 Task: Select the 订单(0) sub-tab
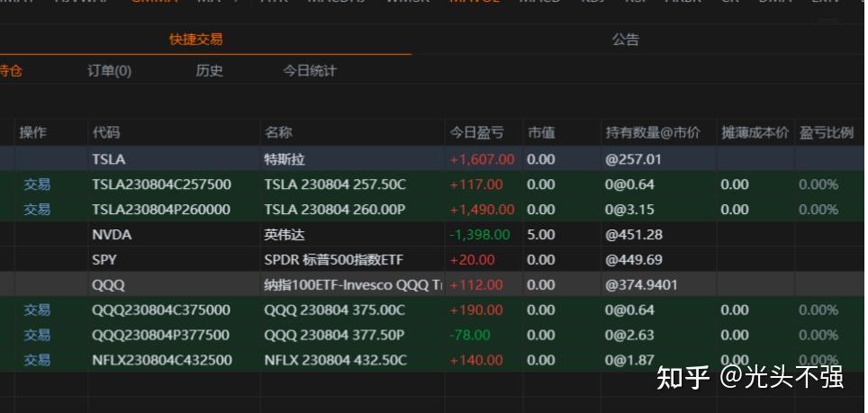[x=110, y=71]
